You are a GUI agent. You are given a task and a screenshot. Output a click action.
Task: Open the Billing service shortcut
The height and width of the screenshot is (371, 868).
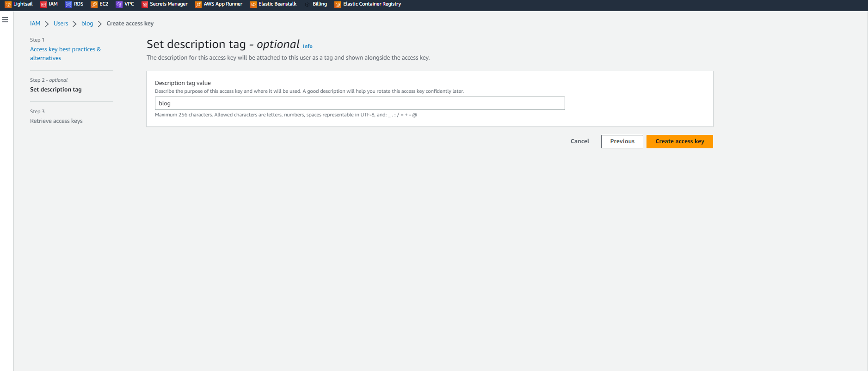(x=315, y=4)
